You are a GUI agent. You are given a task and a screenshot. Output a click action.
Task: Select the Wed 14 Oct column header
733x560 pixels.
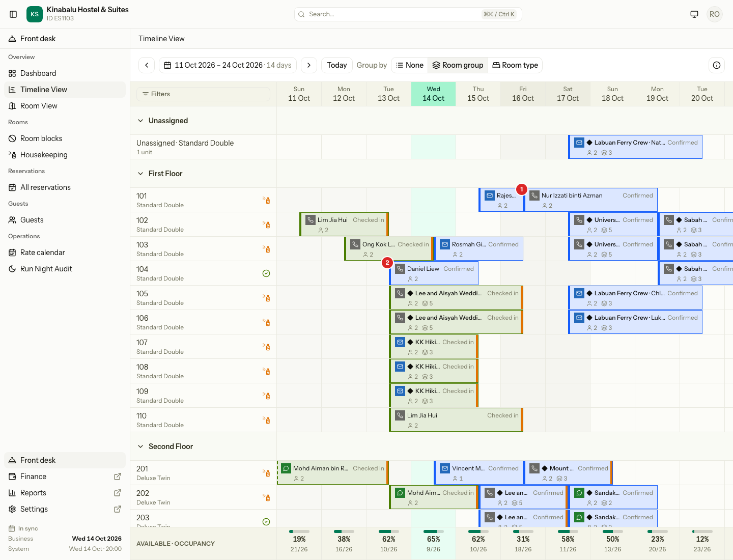(434, 94)
